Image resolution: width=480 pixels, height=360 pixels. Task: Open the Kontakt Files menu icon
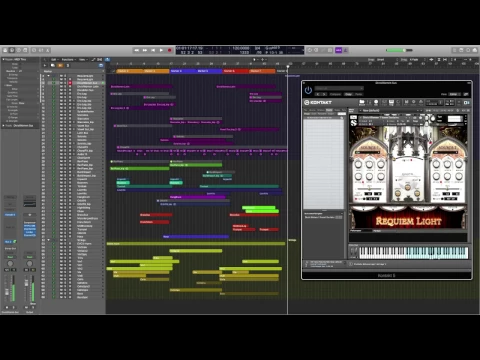click(x=406, y=102)
